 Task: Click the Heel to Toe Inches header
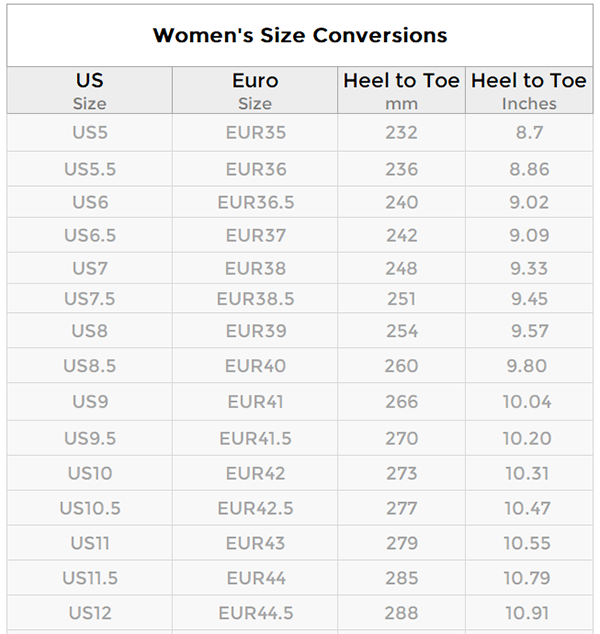[529, 90]
